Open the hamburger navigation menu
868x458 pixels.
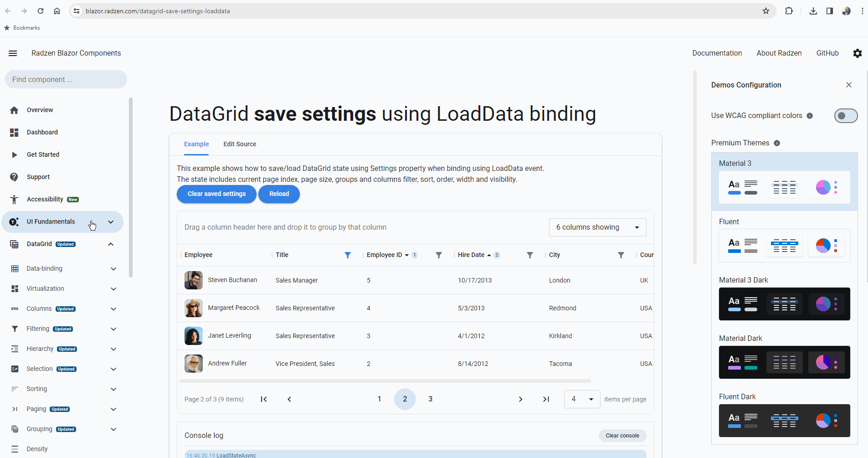13,53
